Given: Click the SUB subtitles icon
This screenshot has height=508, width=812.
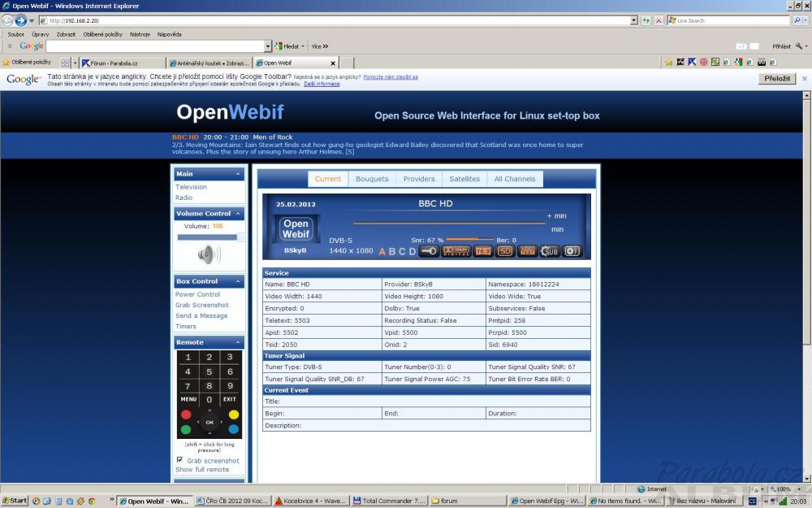Looking at the screenshot, I should 550,251.
